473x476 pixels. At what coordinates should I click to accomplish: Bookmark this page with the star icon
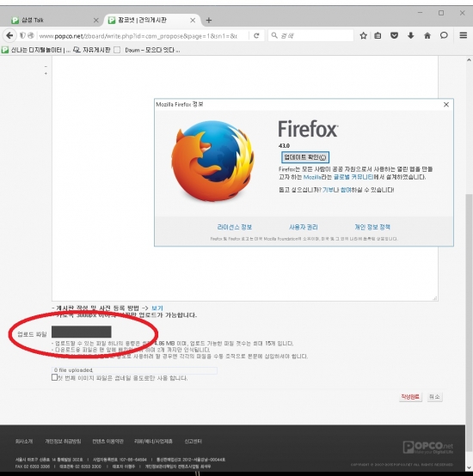(x=363, y=36)
